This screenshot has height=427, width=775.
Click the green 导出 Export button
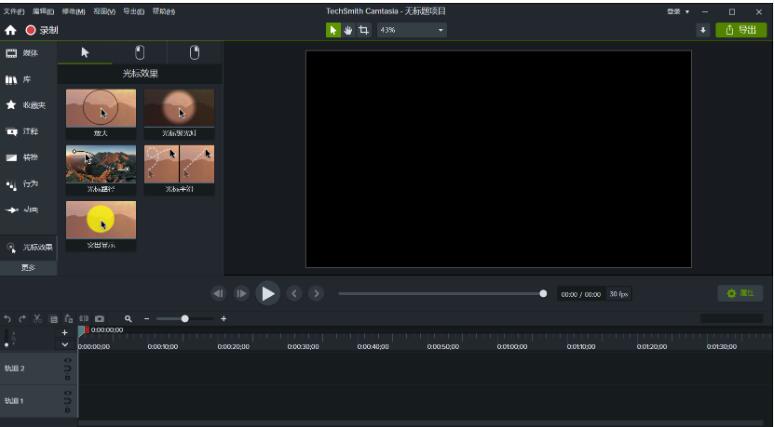pos(741,30)
